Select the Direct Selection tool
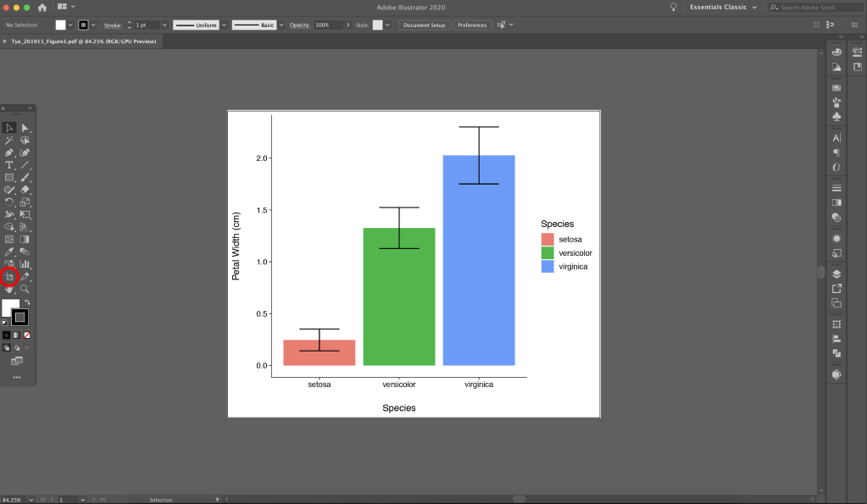 click(25, 128)
